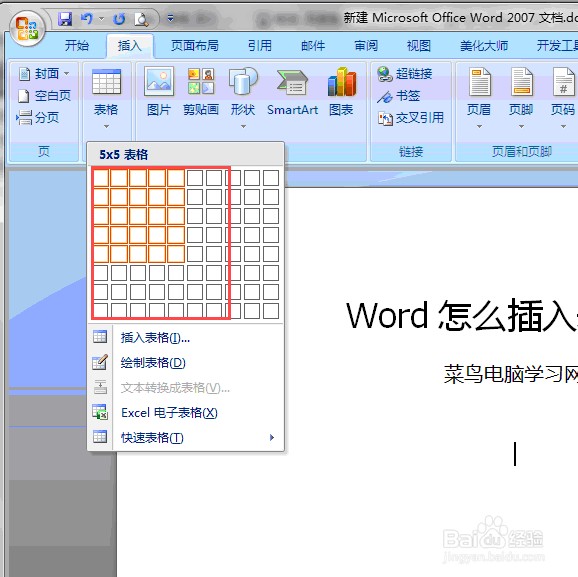Click the 图表 chart icon
The height and width of the screenshot is (577, 578).
click(342, 81)
